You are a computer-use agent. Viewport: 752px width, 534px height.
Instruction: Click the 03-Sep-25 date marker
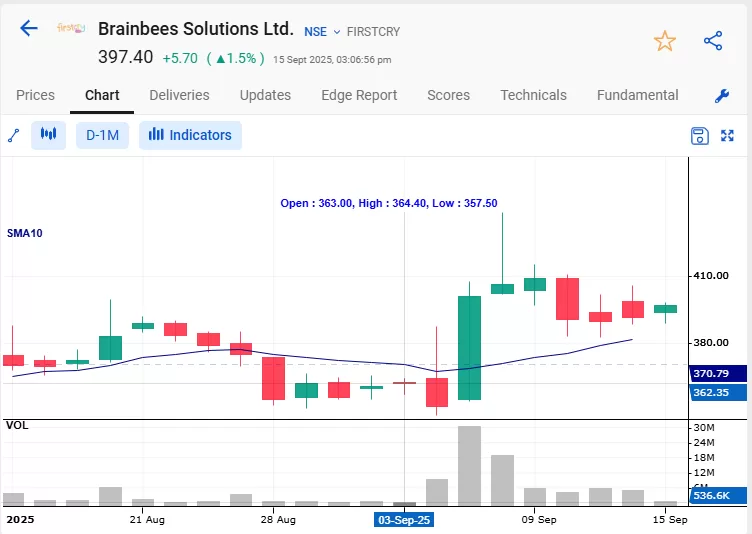point(404,520)
